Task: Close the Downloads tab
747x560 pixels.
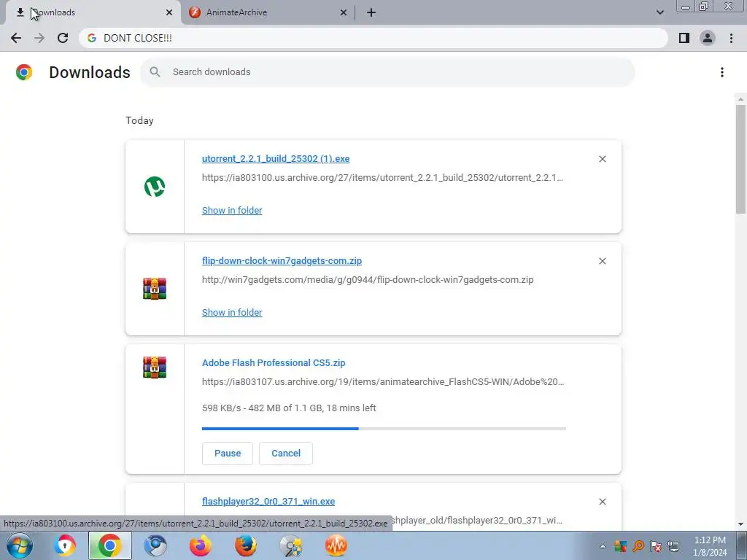Action: [x=169, y=12]
